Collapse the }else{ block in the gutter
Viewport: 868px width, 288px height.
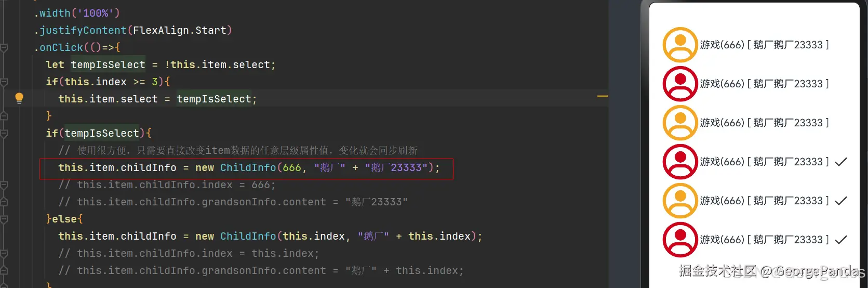click(x=4, y=219)
